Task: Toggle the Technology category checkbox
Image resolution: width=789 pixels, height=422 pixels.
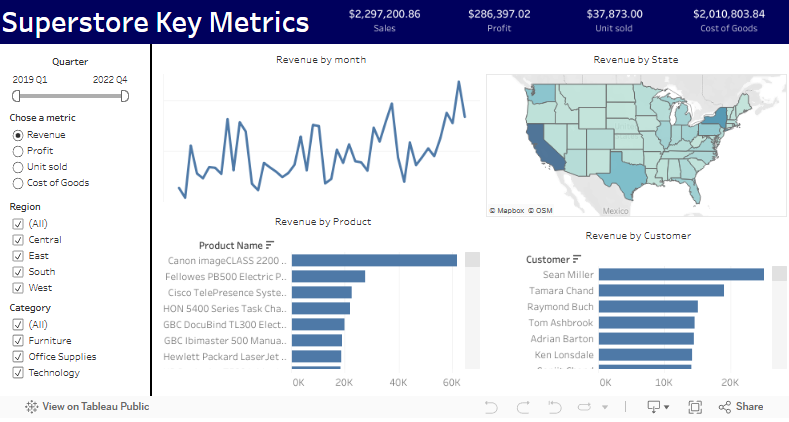Action: pos(17,373)
